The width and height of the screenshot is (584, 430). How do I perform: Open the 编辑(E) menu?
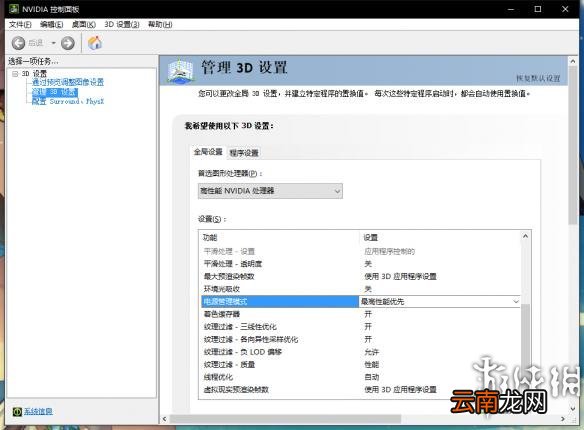[x=51, y=25]
